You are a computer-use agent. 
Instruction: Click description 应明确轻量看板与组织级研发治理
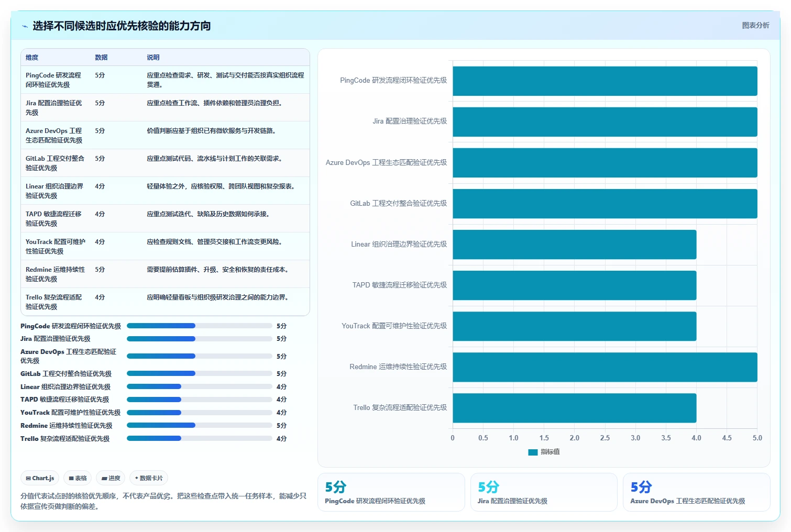(219, 297)
